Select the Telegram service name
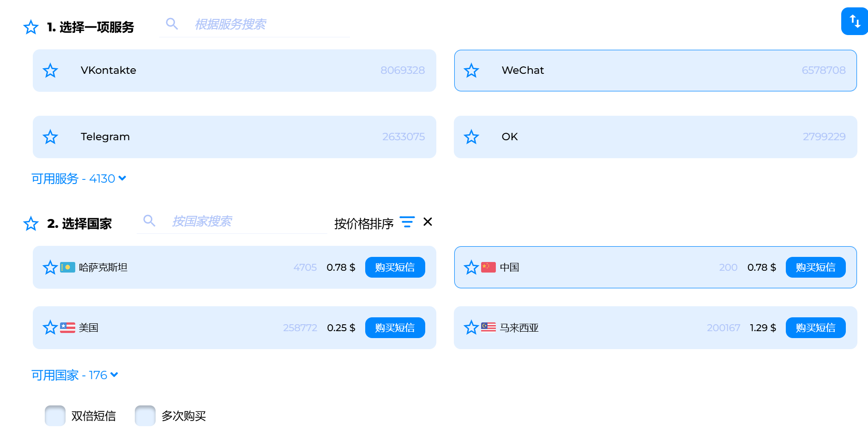This screenshot has width=868, height=434. [x=105, y=137]
